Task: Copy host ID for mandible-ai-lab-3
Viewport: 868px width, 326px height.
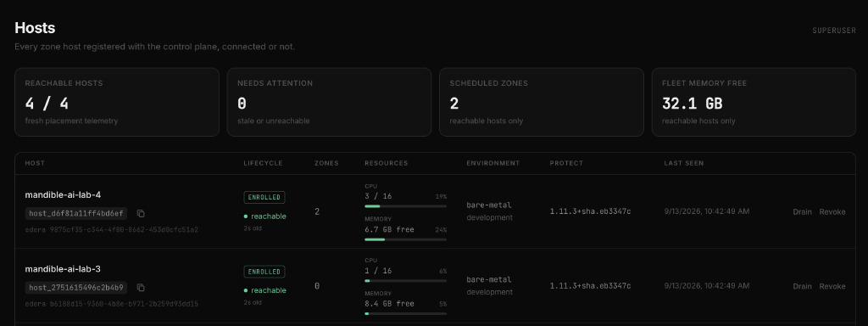Action: point(141,288)
